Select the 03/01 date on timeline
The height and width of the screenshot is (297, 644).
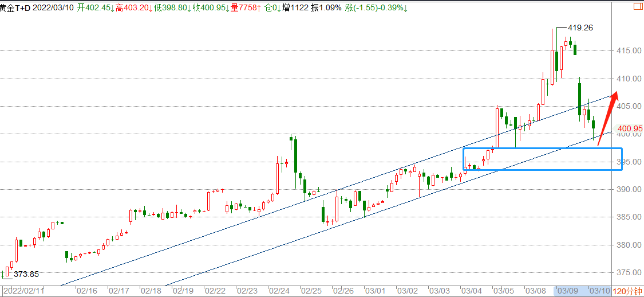pyautogui.click(x=376, y=291)
